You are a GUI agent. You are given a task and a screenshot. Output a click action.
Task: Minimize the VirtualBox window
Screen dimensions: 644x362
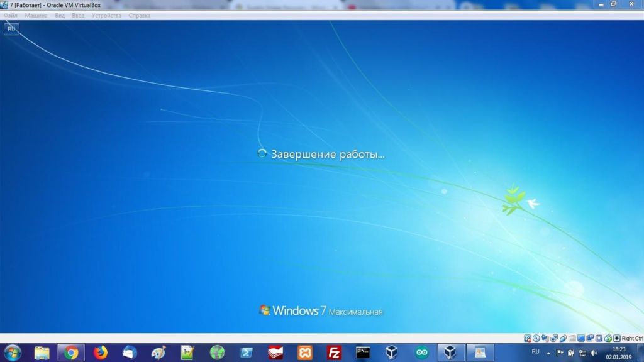[601, 4]
